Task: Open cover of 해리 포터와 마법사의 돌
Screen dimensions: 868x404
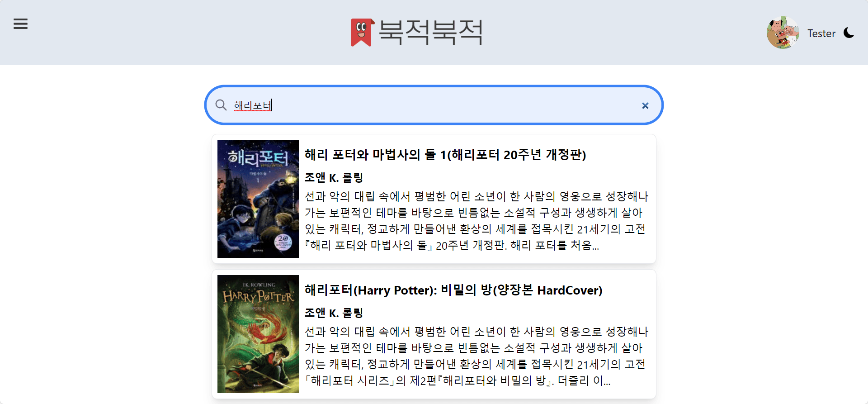Action: click(258, 199)
